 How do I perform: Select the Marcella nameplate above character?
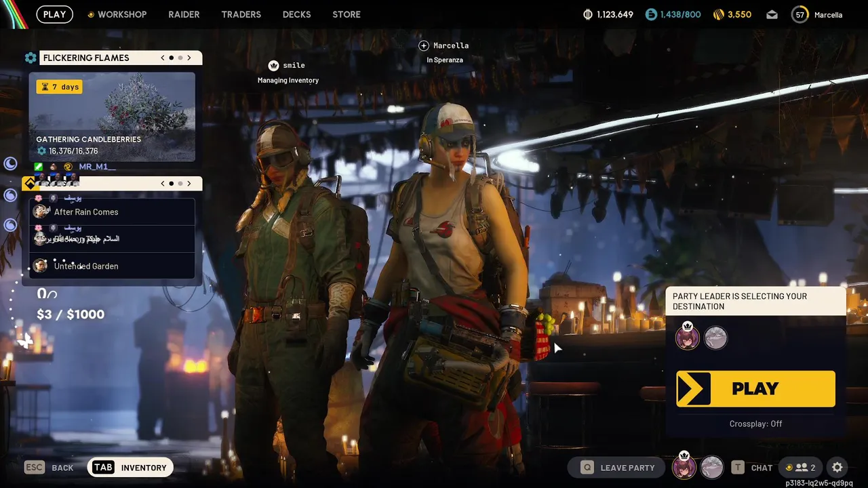(x=451, y=45)
